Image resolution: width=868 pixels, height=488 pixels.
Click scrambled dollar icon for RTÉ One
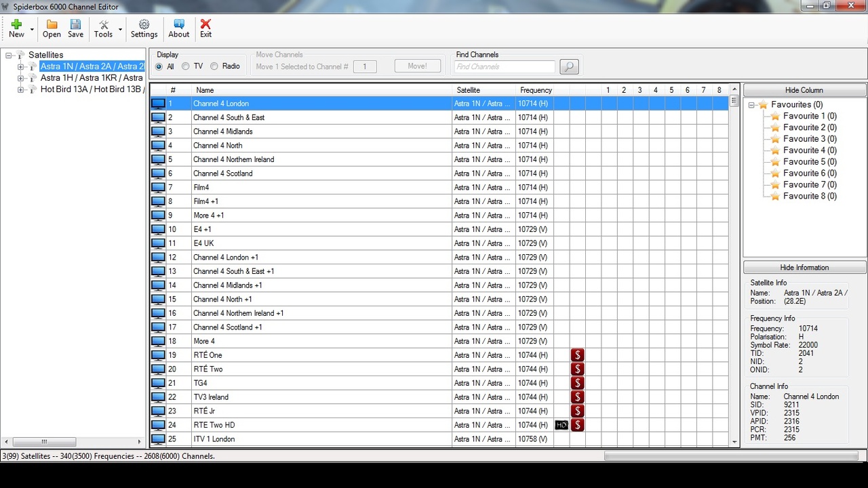577,355
